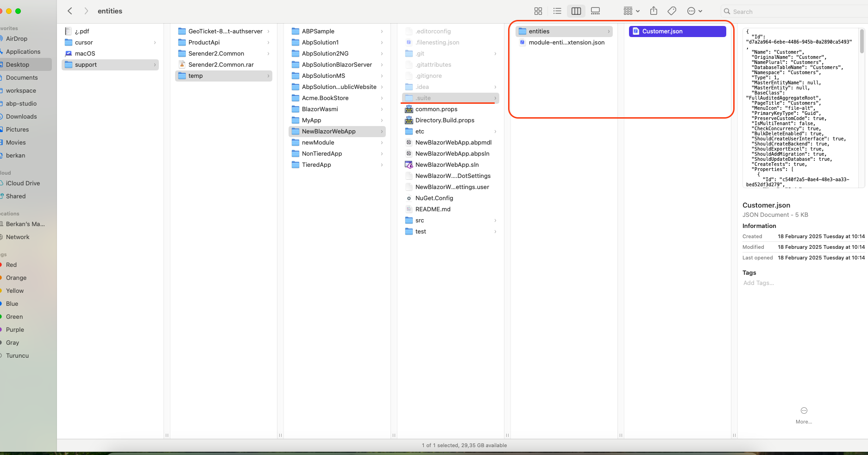
Task: Select the Serender2.Common.rar archive
Action: point(221,65)
